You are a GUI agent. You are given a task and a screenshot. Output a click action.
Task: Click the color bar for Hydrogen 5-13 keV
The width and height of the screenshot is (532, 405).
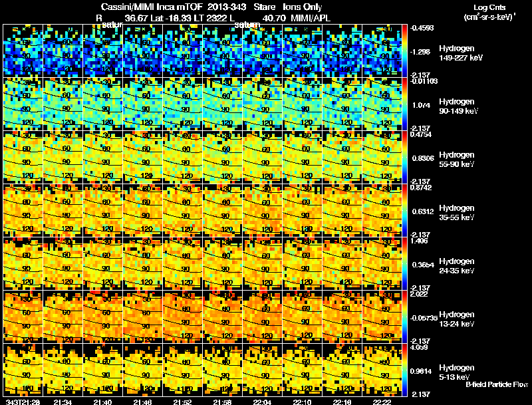point(404,370)
